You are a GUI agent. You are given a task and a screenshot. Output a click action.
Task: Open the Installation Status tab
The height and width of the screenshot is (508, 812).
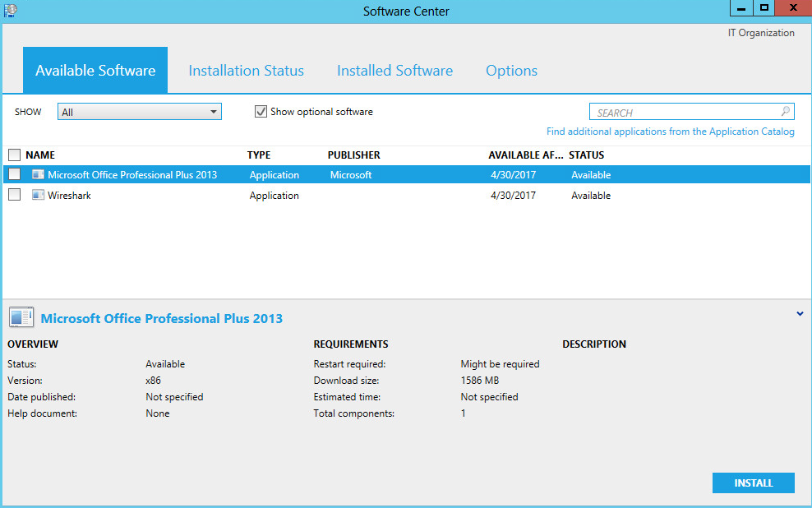point(246,71)
